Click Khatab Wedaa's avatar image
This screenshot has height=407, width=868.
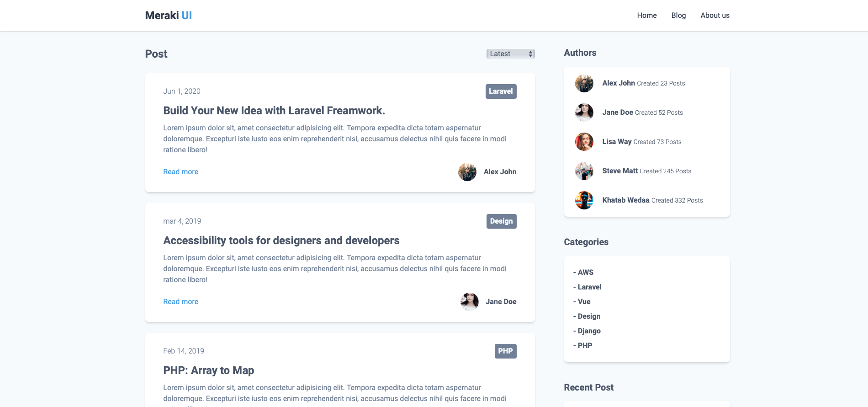pyautogui.click(x=584, y=200)
